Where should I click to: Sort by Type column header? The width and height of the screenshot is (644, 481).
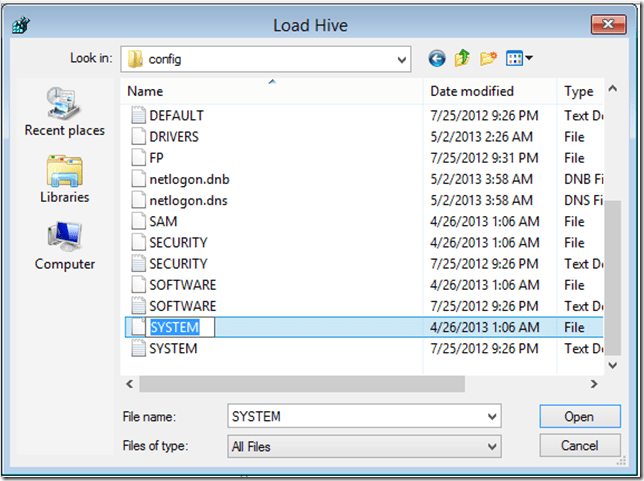(580, 91)
